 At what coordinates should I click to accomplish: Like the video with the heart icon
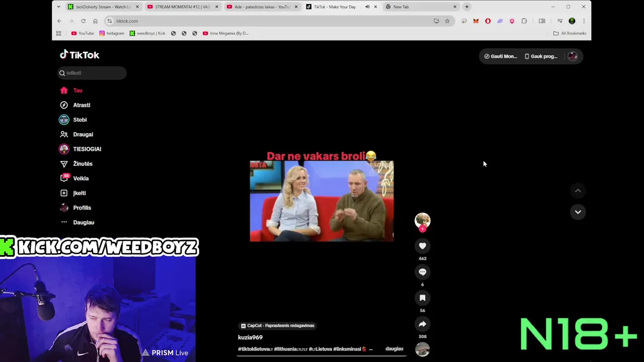click(423, 246)
